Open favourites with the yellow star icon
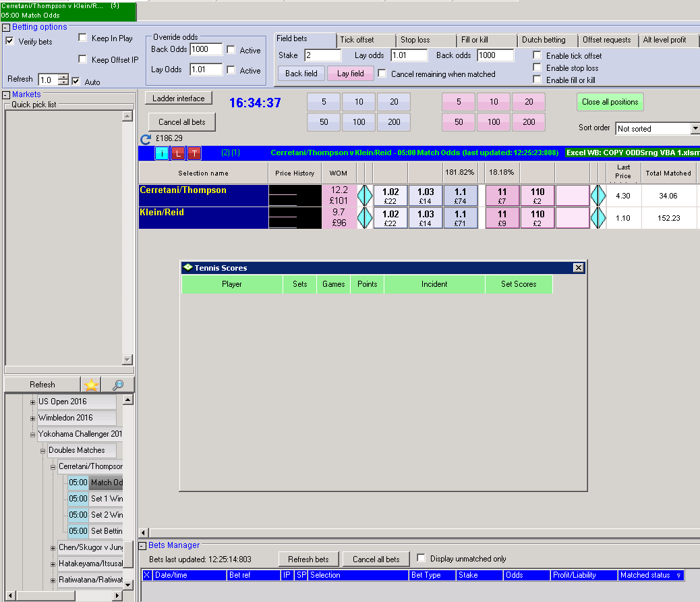The height and width of the screenshot is (602, 700). [x=91, y=385]
